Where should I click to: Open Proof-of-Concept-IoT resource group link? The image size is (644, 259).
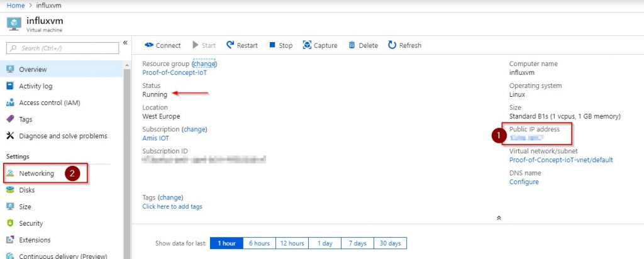tap(175, 73)
